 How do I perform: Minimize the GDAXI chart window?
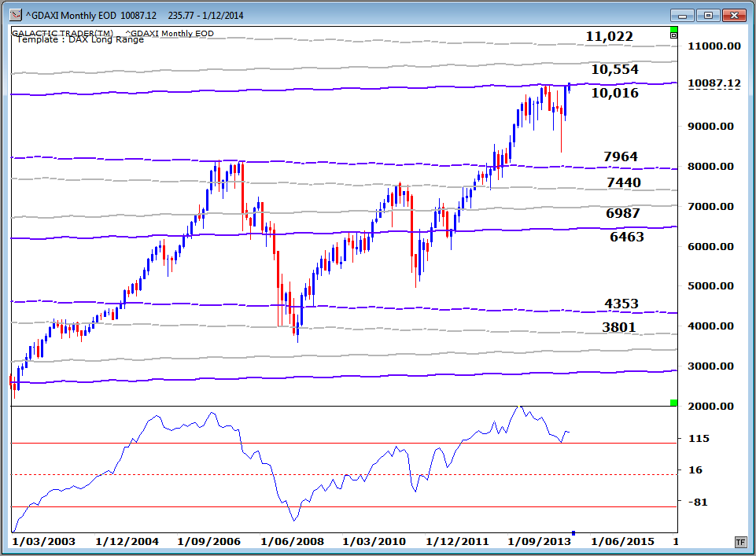(x=682, y=16)
